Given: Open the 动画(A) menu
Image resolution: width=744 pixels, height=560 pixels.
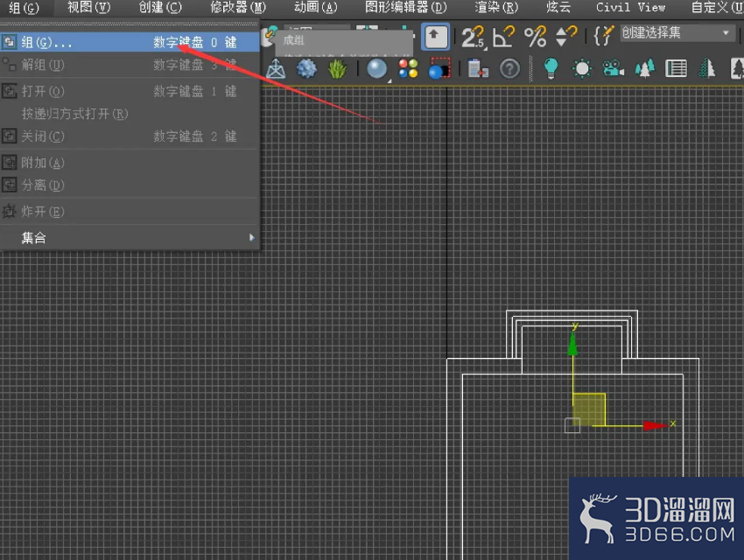Looking at the screenshot, I should (x=315, y=8).
